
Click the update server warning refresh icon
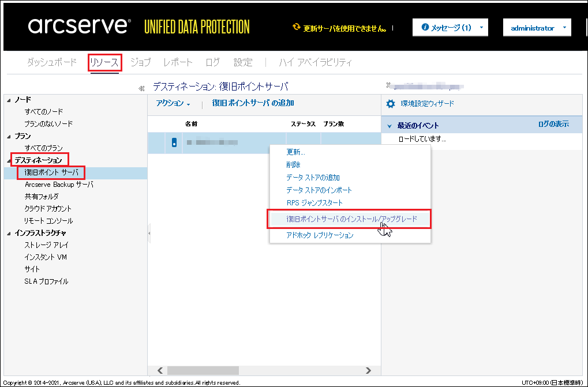pyautogui.click(x=296, y=27)
